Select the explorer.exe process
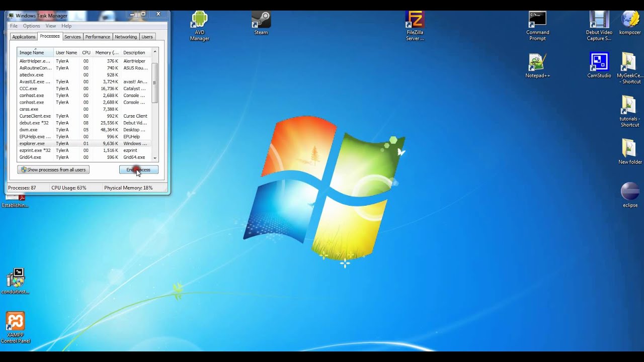The width and height of the screenshot is (644, 362). pyautogui.click(x=84, y=143)
